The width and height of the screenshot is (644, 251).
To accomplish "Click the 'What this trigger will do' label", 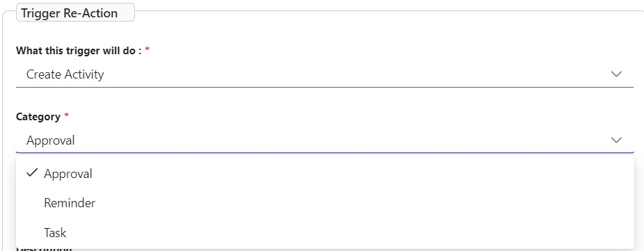I will click(x=79, y=51).
